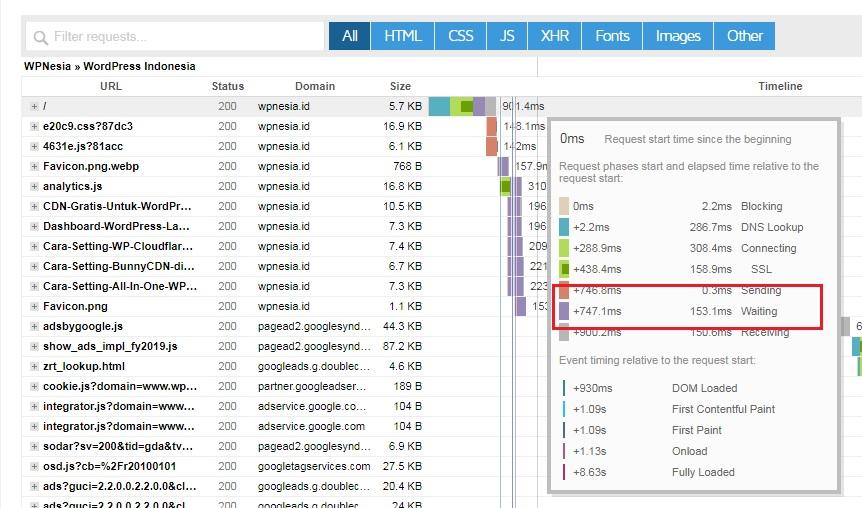
Task: Open the Other requests tab
Action: (x=745, y=36)
